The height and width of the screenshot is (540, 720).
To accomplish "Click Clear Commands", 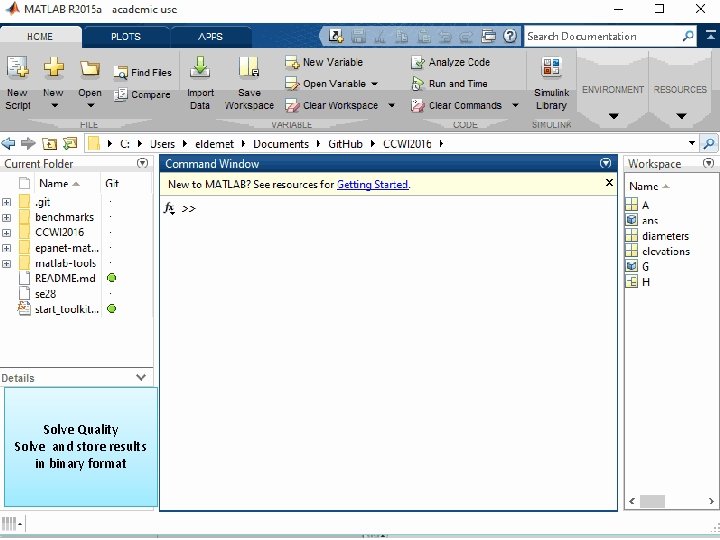I will 456,106.
